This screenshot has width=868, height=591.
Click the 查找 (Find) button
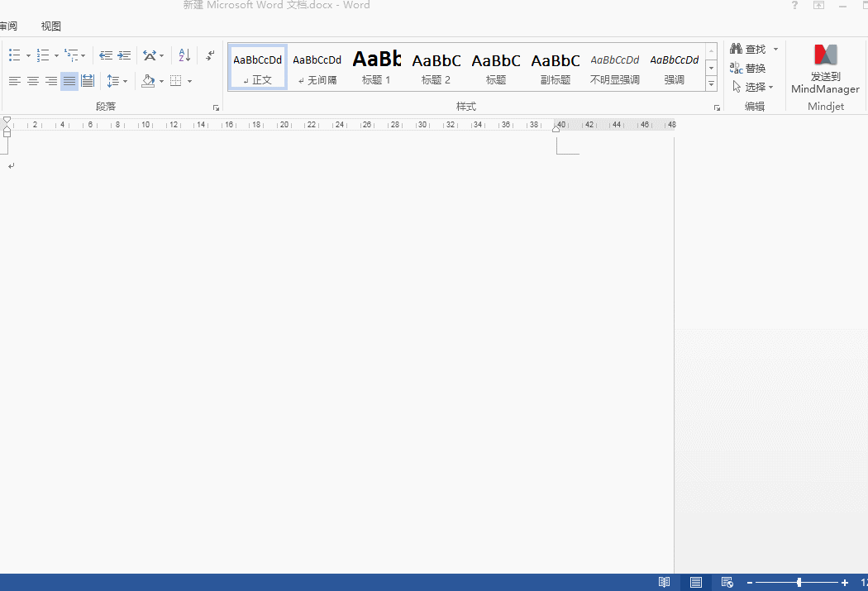[x=749, y=50]
